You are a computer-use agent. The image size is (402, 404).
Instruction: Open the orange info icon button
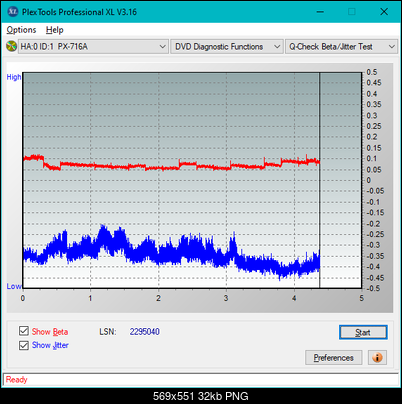point(377,358)
